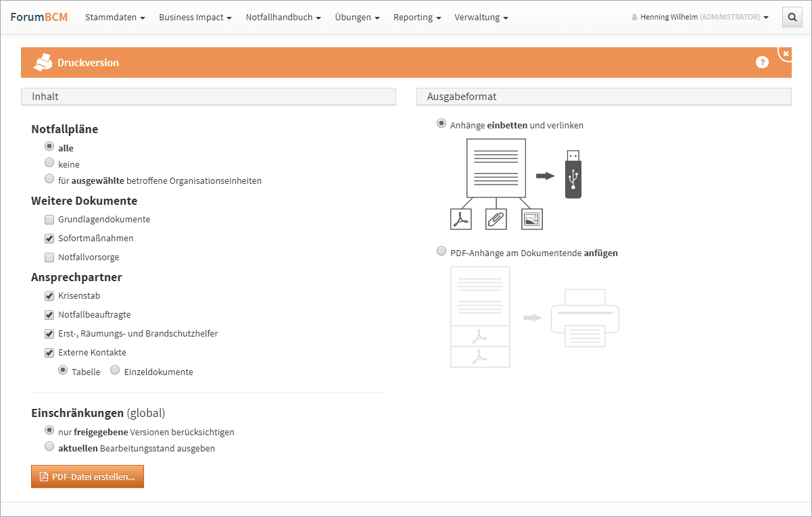
Task: Click the search magnifier icon
Action: [x=792, y=18]
